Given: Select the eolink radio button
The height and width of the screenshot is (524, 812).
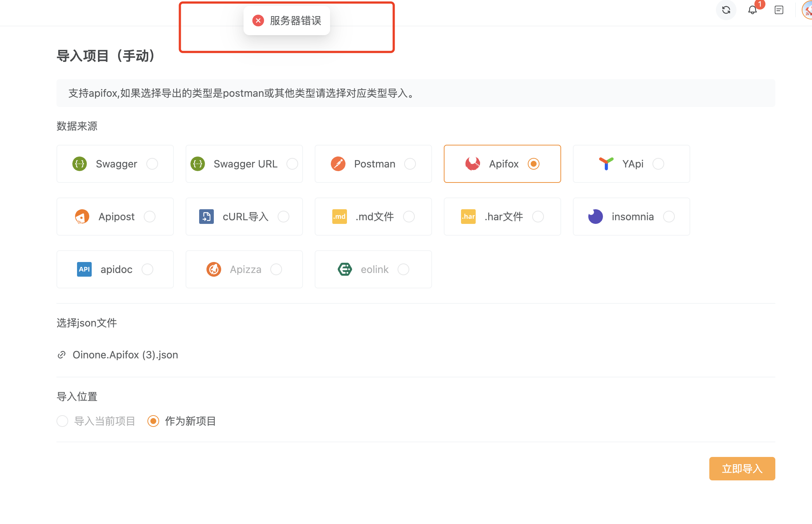Looking at the screenshot, I should [403, 269].
